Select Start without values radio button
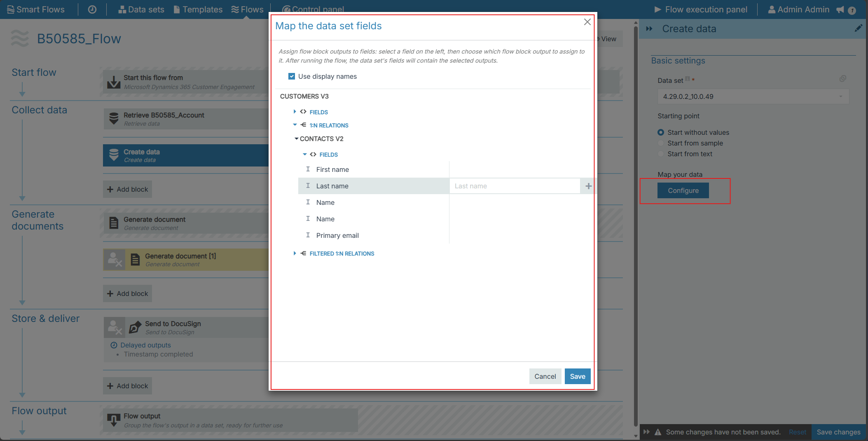The image size is (868, 441). pyautogui.click(x=661, y=132)
